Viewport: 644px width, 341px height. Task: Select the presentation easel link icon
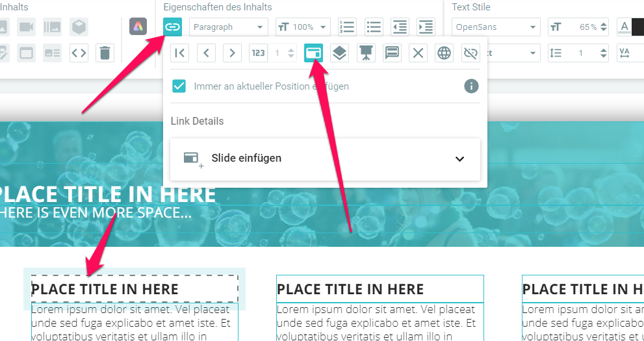click(366, 53)
